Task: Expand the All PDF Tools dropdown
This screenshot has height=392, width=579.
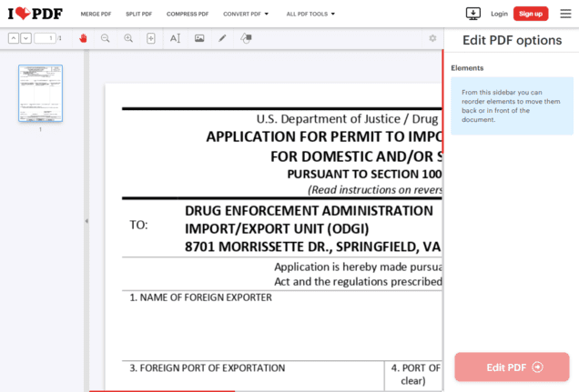Action: (310, 15)
